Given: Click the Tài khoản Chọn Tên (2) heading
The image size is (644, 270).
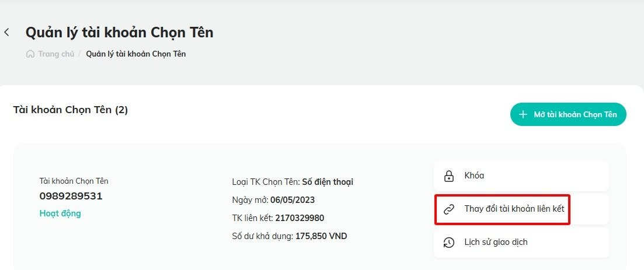Looking at the screenshot, I should tap(71, 110).
